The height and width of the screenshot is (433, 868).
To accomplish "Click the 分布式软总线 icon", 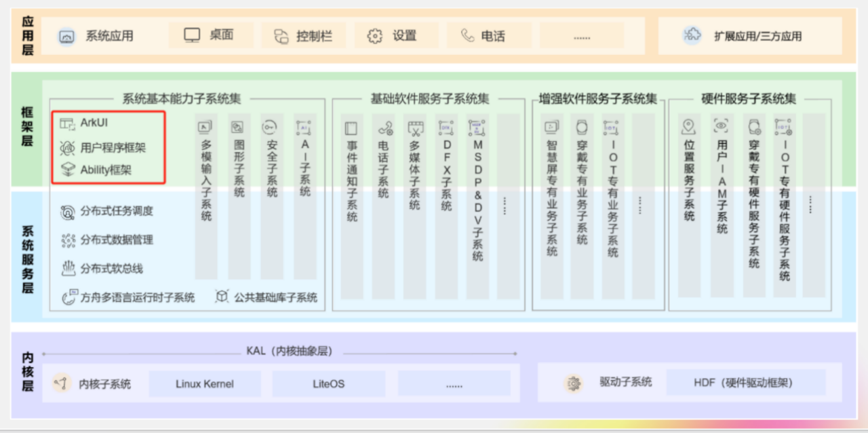I will coord(68,269).
